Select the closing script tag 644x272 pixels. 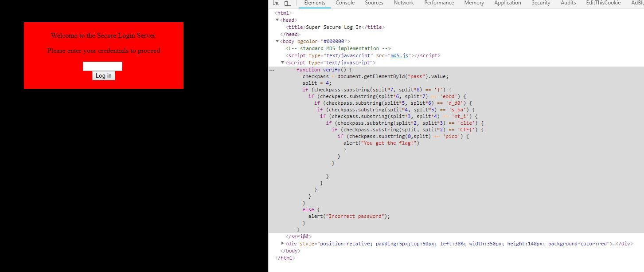[x=298, y=237]
